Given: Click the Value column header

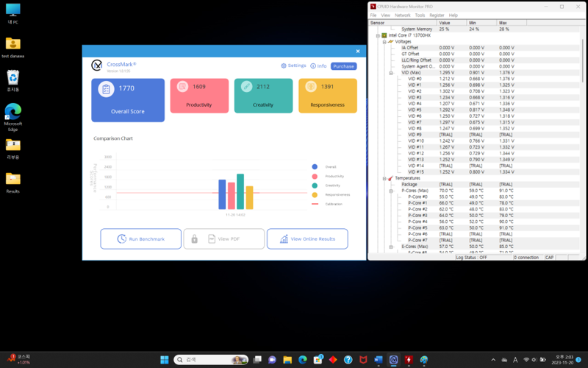Looking at the screenshot, I should pyautogui.click(x=452, y=23).
